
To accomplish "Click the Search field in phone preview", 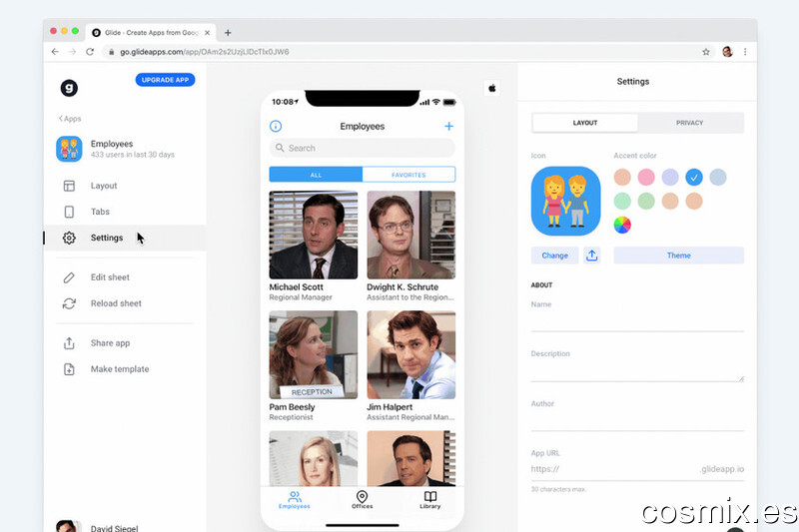I will (x=363, y=148).
